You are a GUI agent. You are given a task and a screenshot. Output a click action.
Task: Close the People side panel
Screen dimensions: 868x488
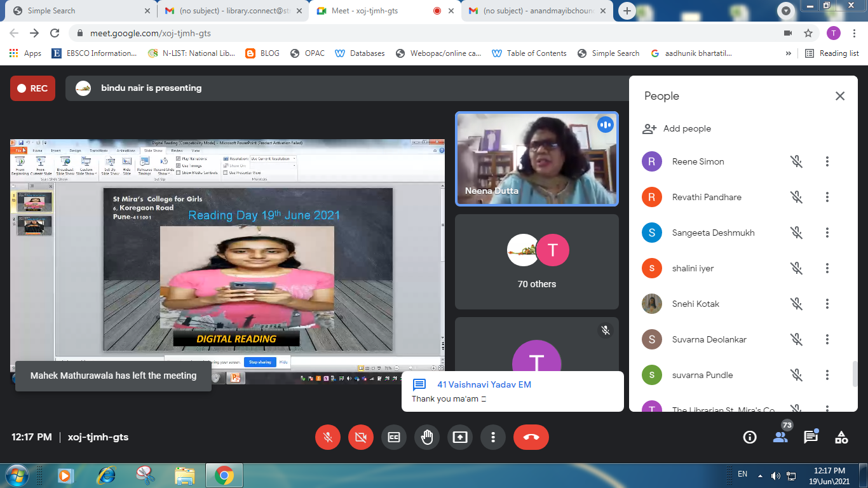tap(840, 96)
